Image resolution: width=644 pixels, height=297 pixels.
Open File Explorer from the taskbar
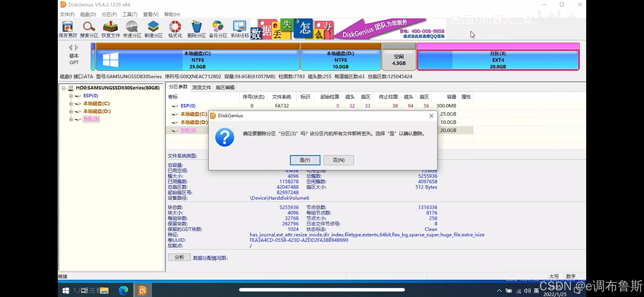pyautogui.click(x=104, y=290)
